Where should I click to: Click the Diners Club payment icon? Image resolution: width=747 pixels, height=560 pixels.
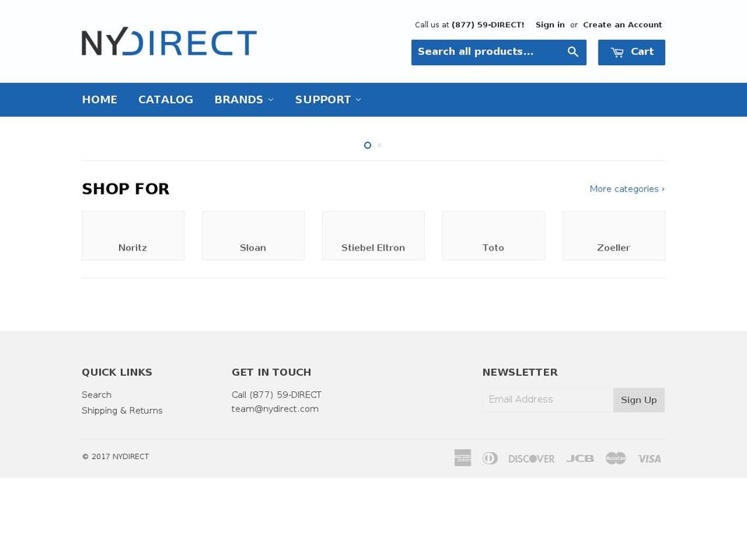[x=489, y=458]
